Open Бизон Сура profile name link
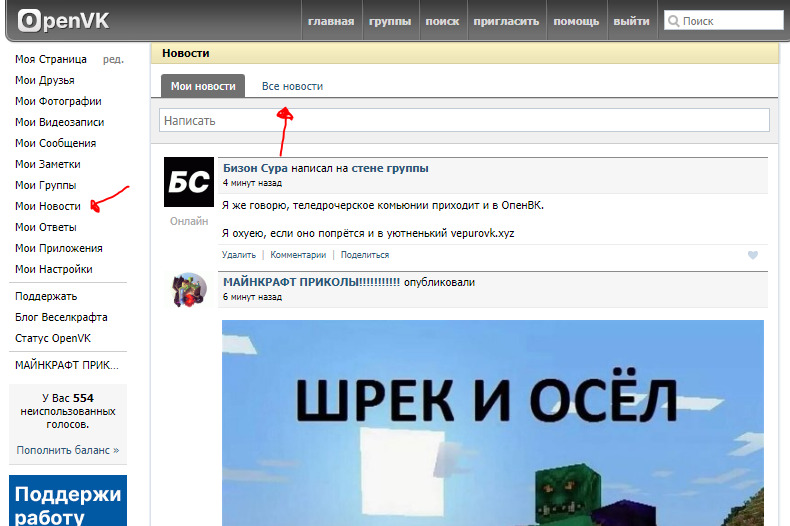Image resolution: width=790 pixels, height=526 pixels. tap(255, 168)
